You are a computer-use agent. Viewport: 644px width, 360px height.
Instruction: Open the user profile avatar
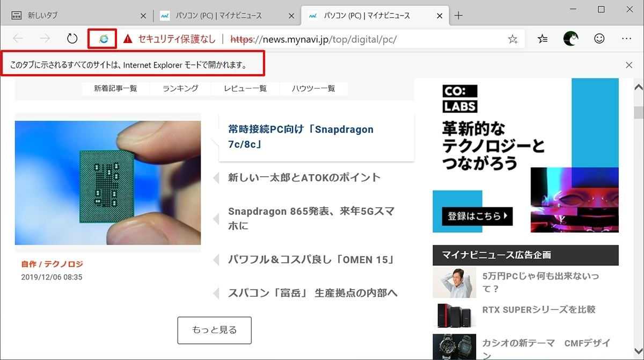(571, 39)
